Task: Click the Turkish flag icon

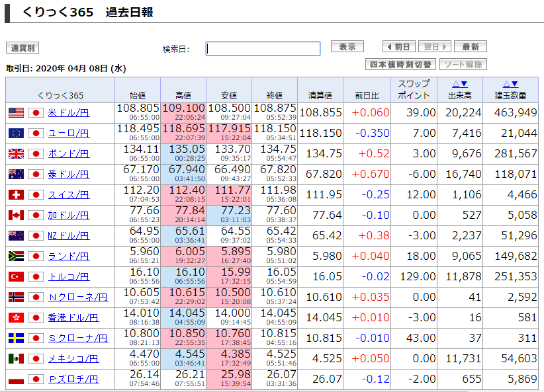Action: pyautogui.click(x=16, y=276)
